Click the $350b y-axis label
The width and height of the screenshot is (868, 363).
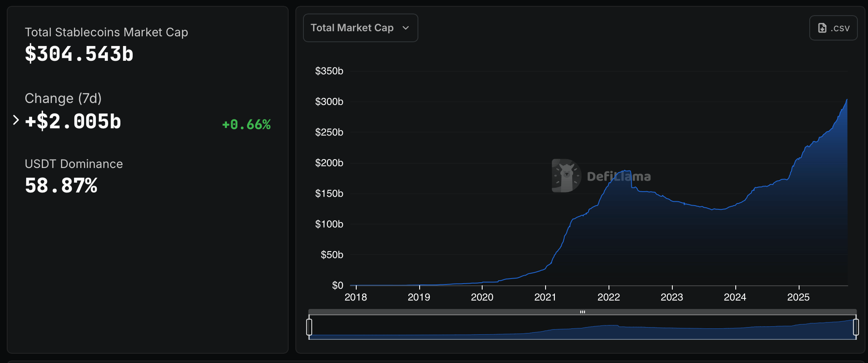point(329,71)
